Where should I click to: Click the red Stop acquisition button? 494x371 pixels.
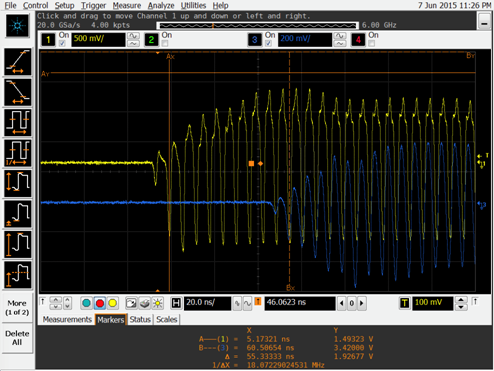pyautogui.click(x=100, y=303)
